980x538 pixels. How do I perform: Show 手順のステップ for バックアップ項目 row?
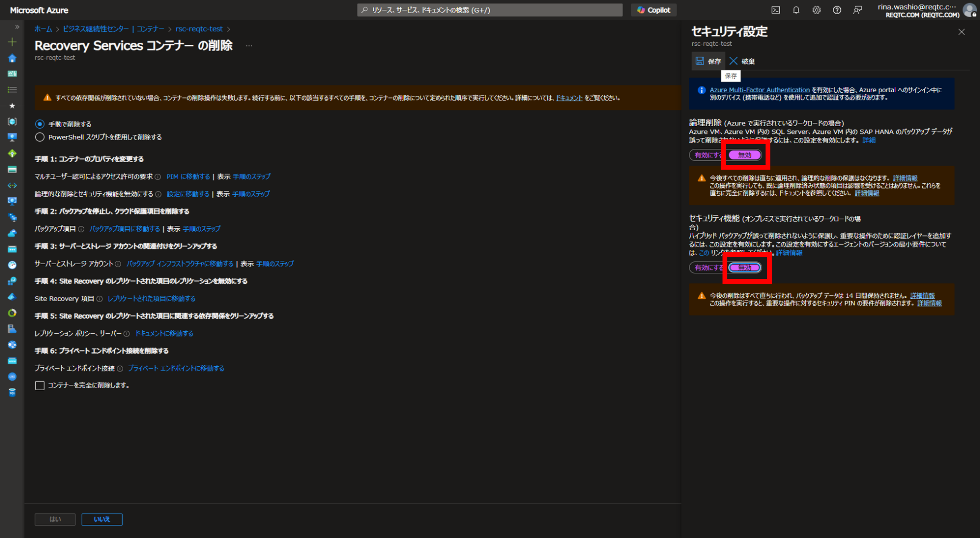click(202, 229)
